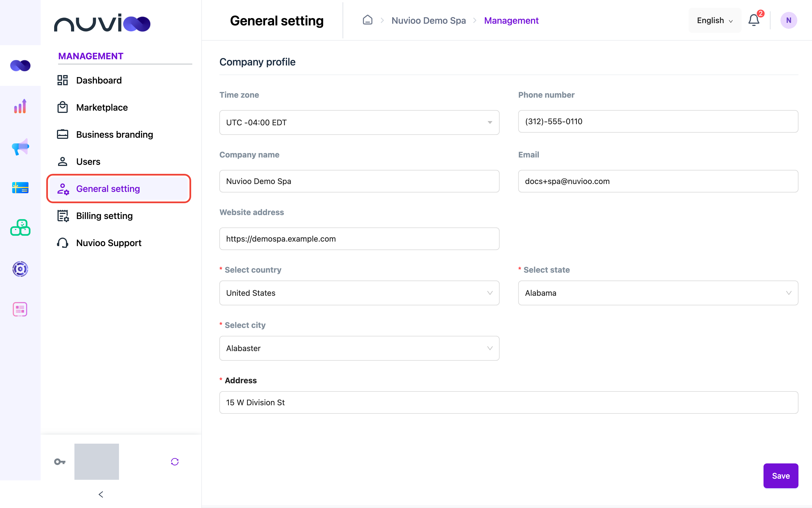
Task: Go to Dashboard in the menu
Action: (119, 80)
